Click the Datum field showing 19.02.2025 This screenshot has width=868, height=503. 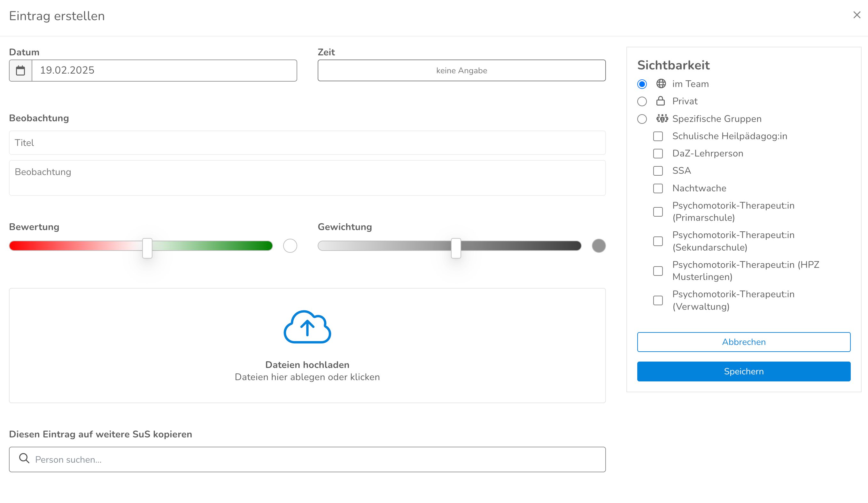tap(164, 71)
